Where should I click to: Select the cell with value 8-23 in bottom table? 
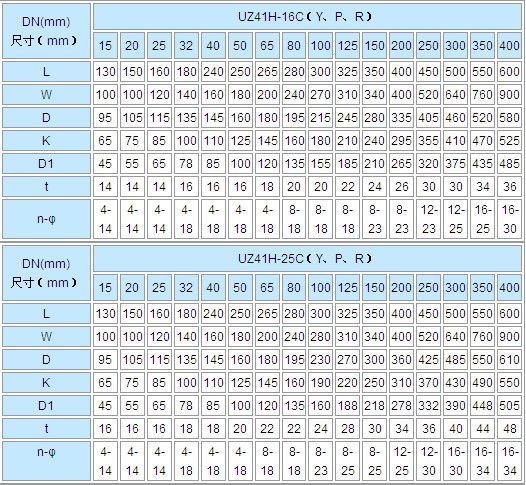coord(321,461)
